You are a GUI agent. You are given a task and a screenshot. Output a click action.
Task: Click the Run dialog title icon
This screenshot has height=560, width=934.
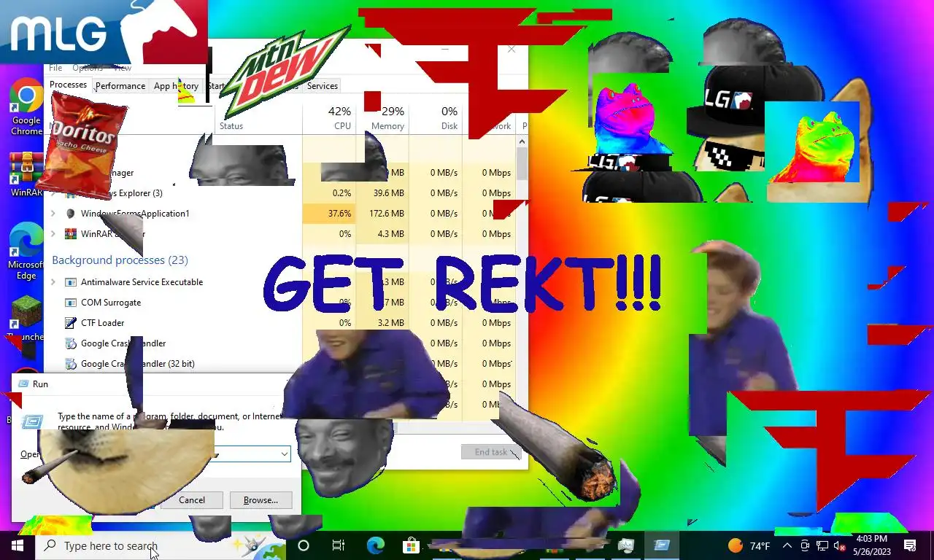coord(23,384)
